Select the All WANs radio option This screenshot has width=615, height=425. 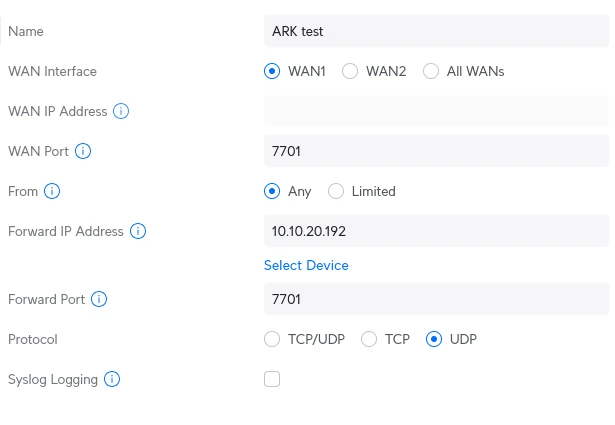[x=431, y=71]
